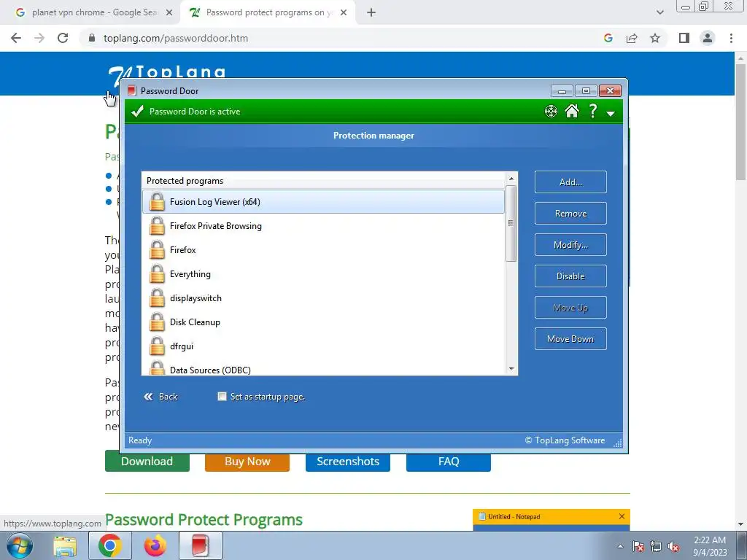Screen dimensions: 747x560
Task: Click the Password Door active checkmark icon
Action: (138, 112)
